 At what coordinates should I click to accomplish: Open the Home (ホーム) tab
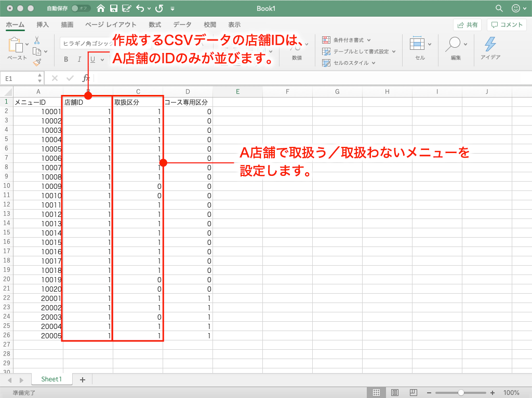(x=15, y=25)
